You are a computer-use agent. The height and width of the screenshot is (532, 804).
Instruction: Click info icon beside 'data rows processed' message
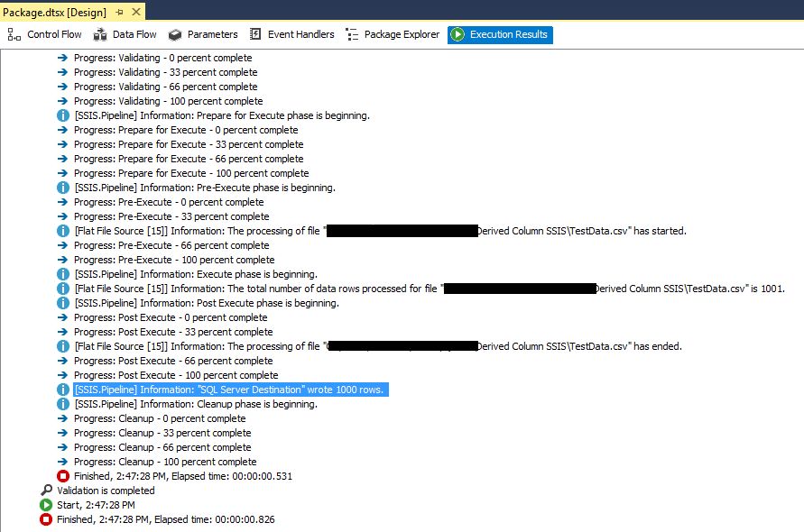pyautogui.click(x=63, y=289)
